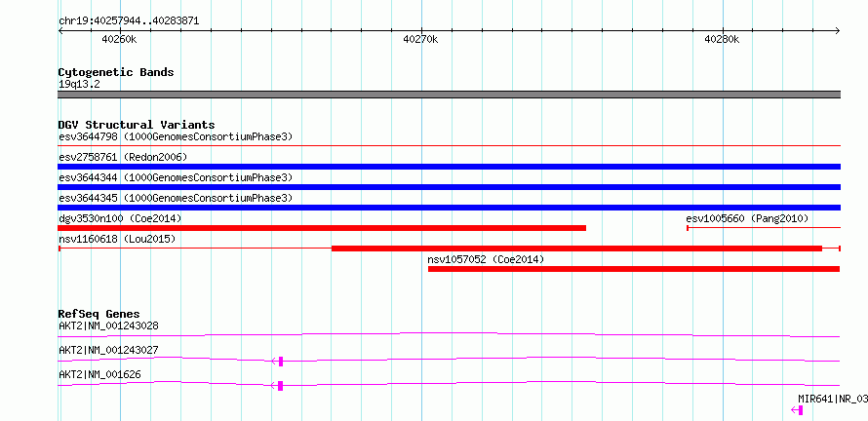The width and height of the screenshot is (868, 421).
Task: Click the esv1005660 (Pang2010) label
Action: click(x=747, y=218)
